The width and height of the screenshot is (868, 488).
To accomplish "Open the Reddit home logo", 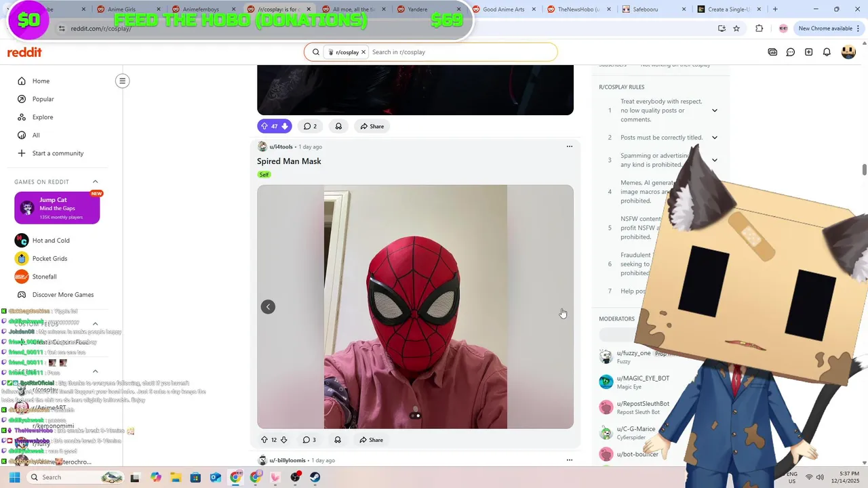I will click(x=24, y=52).
